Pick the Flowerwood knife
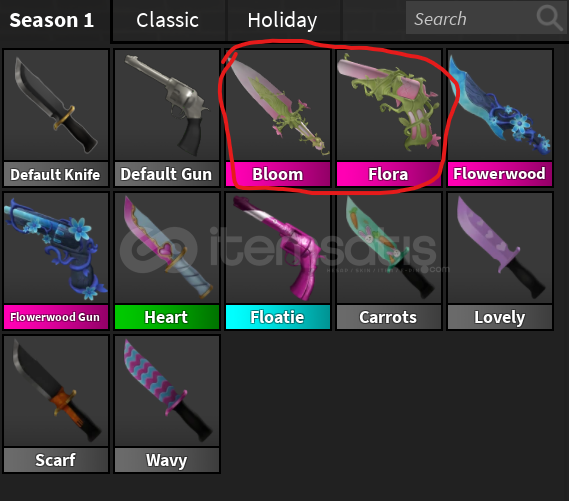Screen dimensions: 569x501 pyautogui.click(x=500, y=118)
